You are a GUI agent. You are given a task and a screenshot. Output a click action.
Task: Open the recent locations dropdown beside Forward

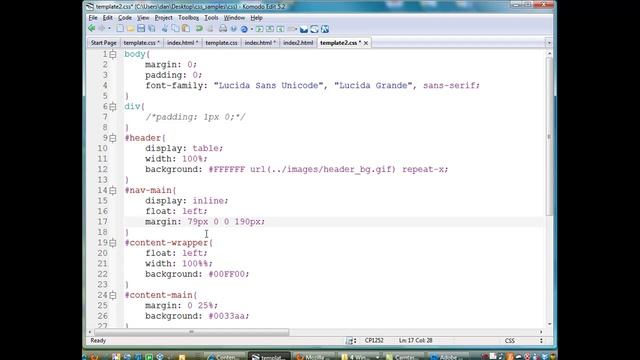coord(109,29)
